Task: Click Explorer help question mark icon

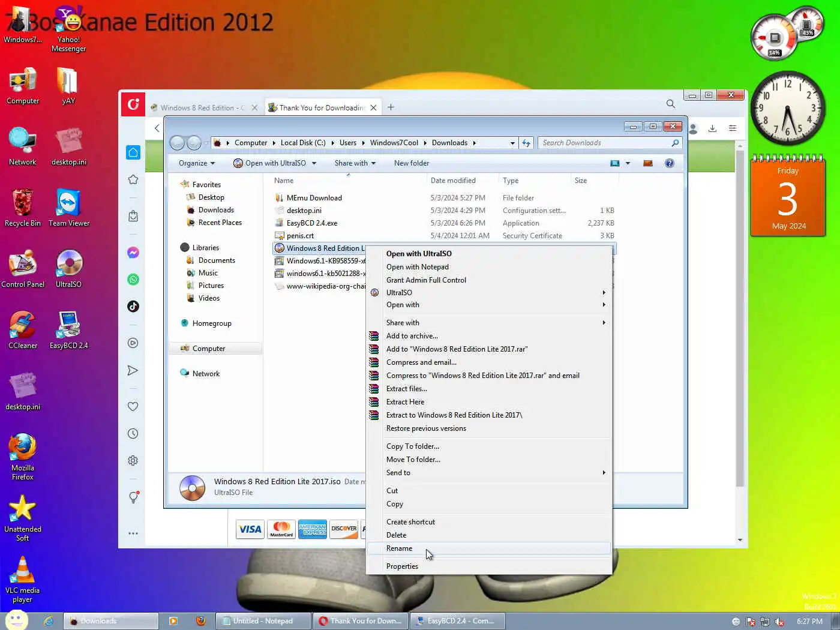Action: [x=670, y=163]
